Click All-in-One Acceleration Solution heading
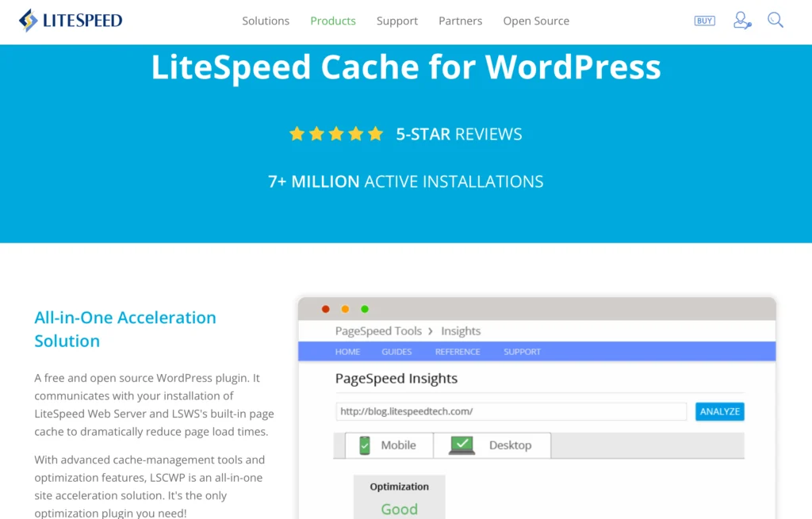The width and height of the screenshot is (812, 519). tap(125, 329)
